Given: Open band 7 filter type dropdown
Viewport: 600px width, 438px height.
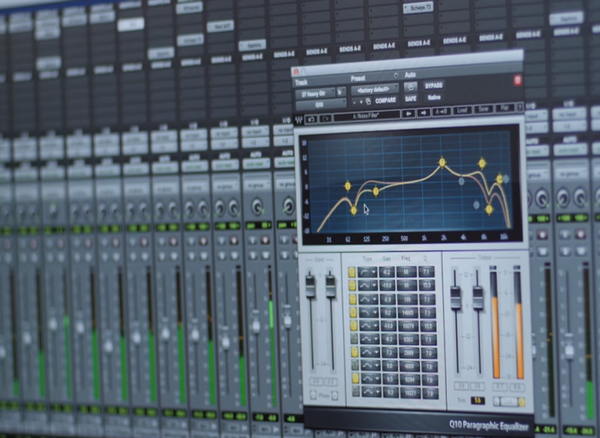Looking at the screenshot, I should [377, 352].
